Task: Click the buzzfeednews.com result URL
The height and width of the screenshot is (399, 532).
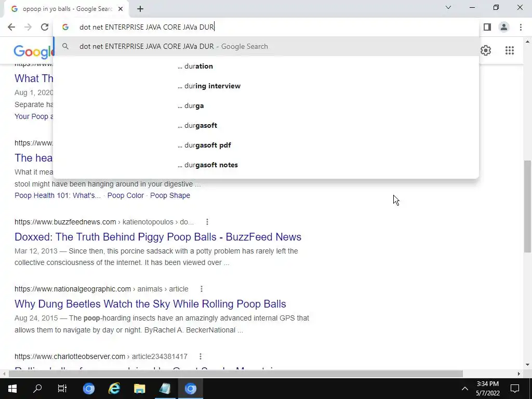Action: pyautogui.click(x=104, y=222)
